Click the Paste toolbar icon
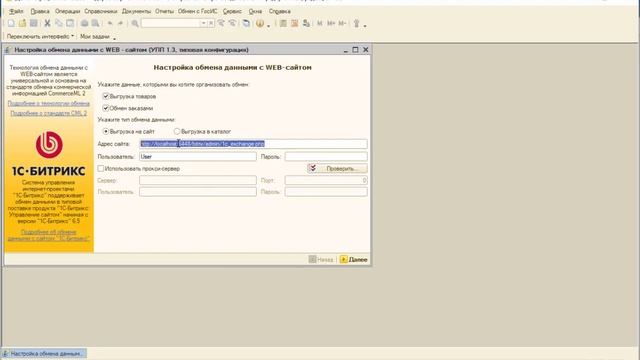 [x=70, y=23]
